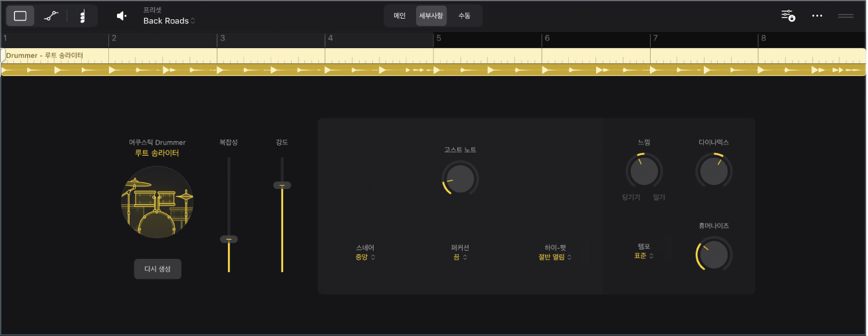Click the 강도 slider handle
The image size is (868, 336).
[282, 186]
